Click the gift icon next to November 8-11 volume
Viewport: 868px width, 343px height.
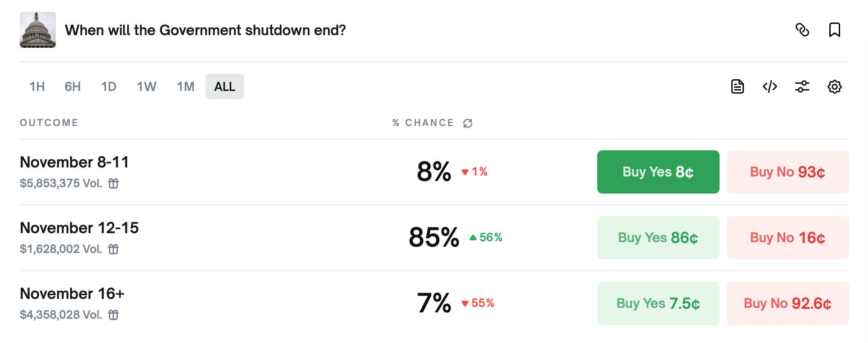[x=114, y=184]
